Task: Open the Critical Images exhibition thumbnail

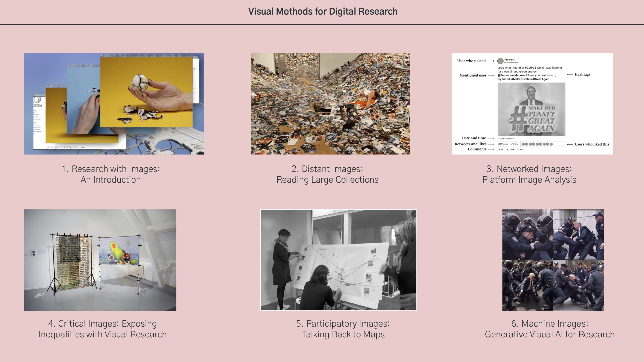Action: tap(100, 260)
